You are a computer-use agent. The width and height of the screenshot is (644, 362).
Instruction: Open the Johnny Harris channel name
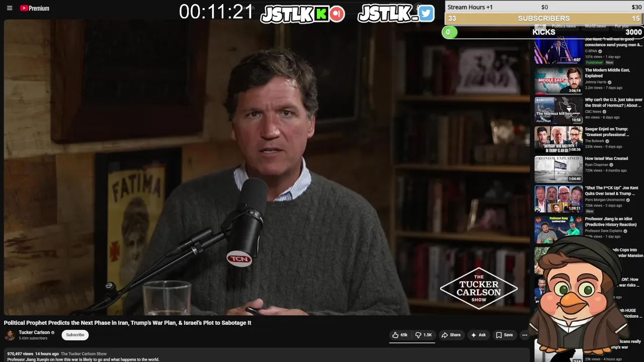coord(596,82)
